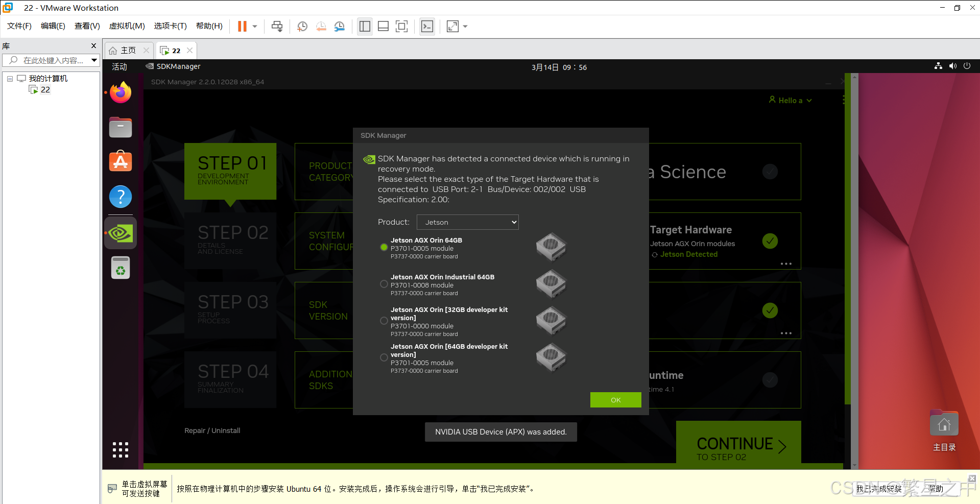Click the 我已完成安装 button

pos(879,489)
